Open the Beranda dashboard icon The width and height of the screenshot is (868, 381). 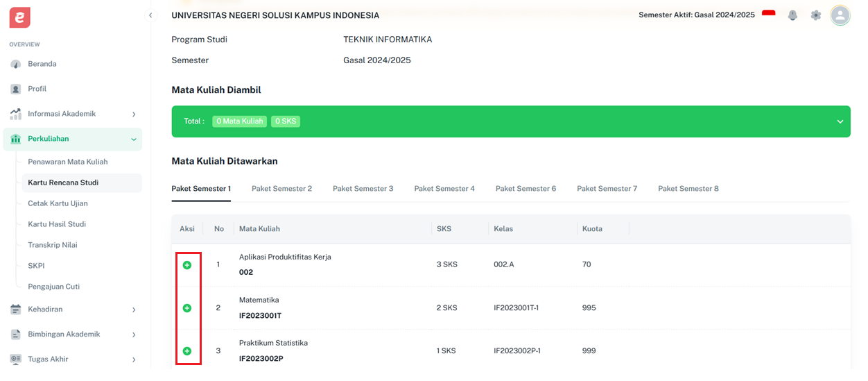pos(16,64)
